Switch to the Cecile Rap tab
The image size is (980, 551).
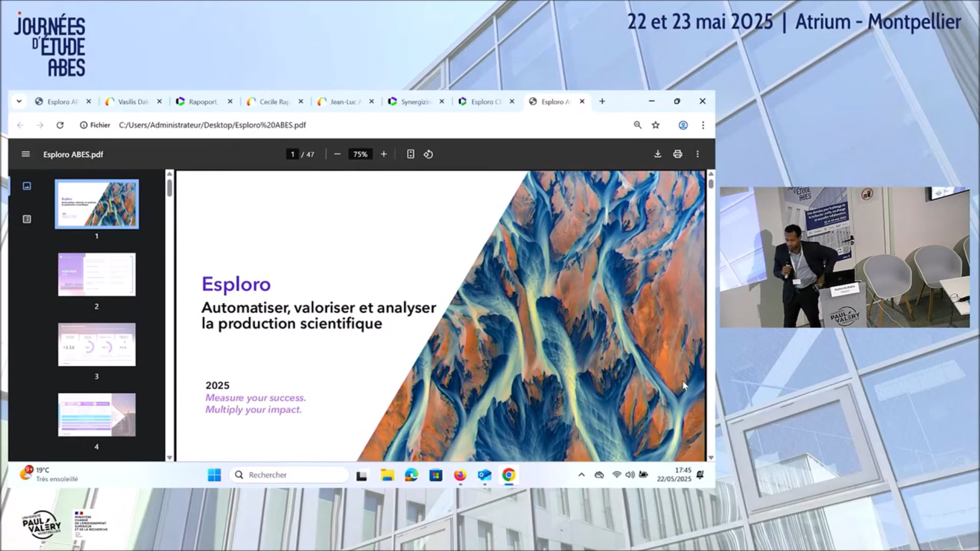click(x=274, y=102)
